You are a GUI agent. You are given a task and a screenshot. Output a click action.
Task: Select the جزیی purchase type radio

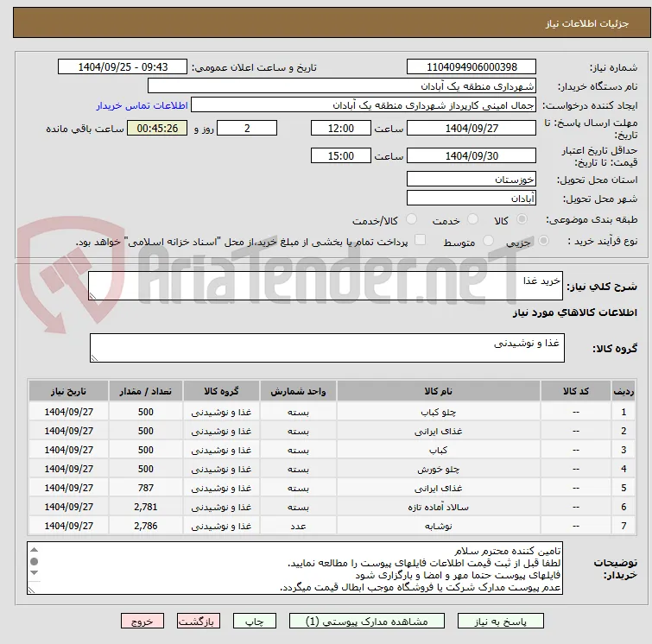(x=543, y=241)
